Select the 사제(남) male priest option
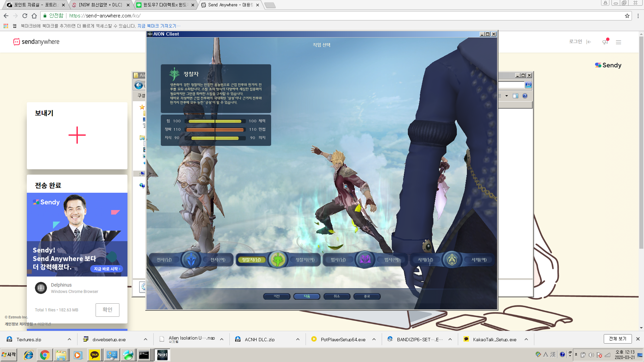 pyautogui.click(x=425, y=260)
